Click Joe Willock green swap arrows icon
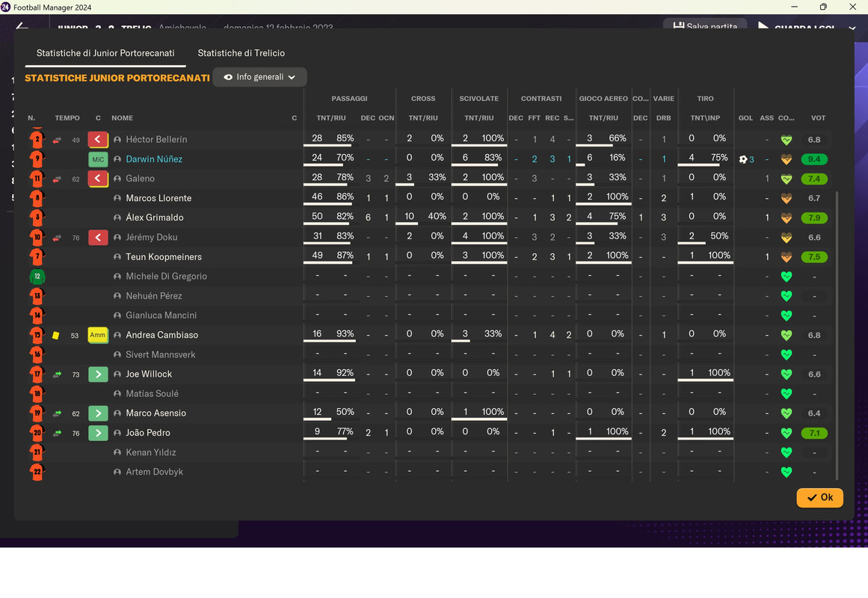This screenshot has height=598, width=868. coord(57,374)
